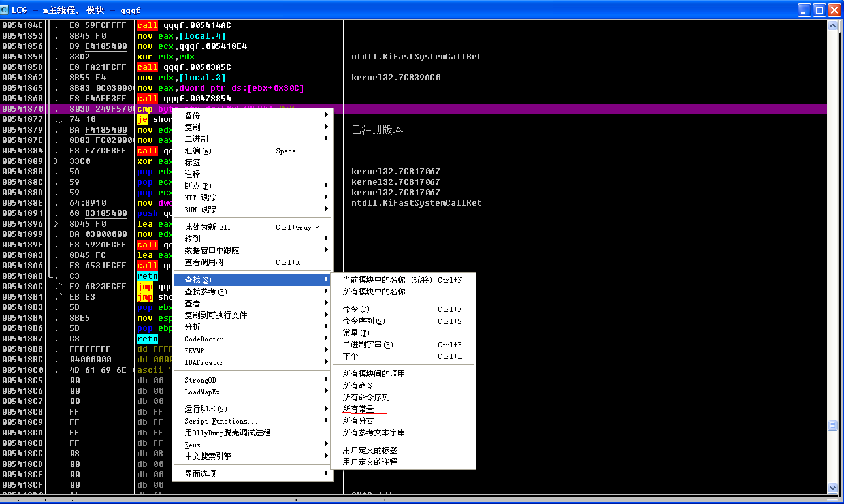Open the IDAFicator plugin submenu

pyautogui.click(x=253, y=362)
